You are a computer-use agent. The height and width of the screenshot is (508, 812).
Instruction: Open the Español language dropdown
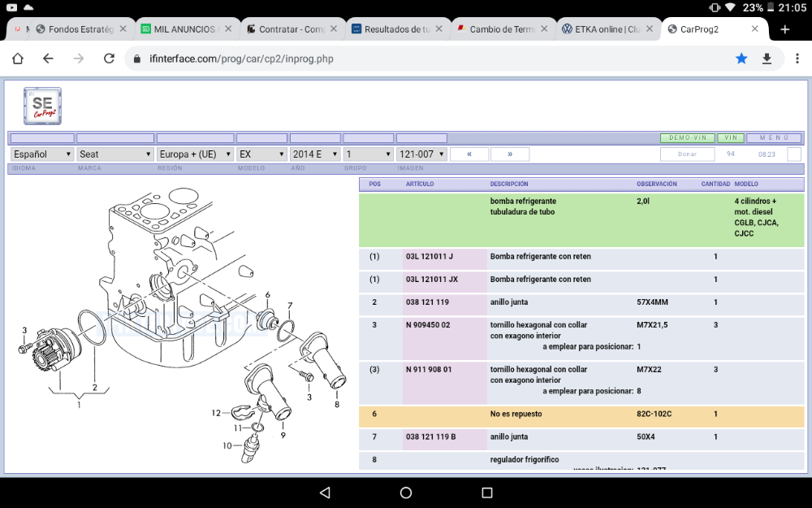(42, 154)
